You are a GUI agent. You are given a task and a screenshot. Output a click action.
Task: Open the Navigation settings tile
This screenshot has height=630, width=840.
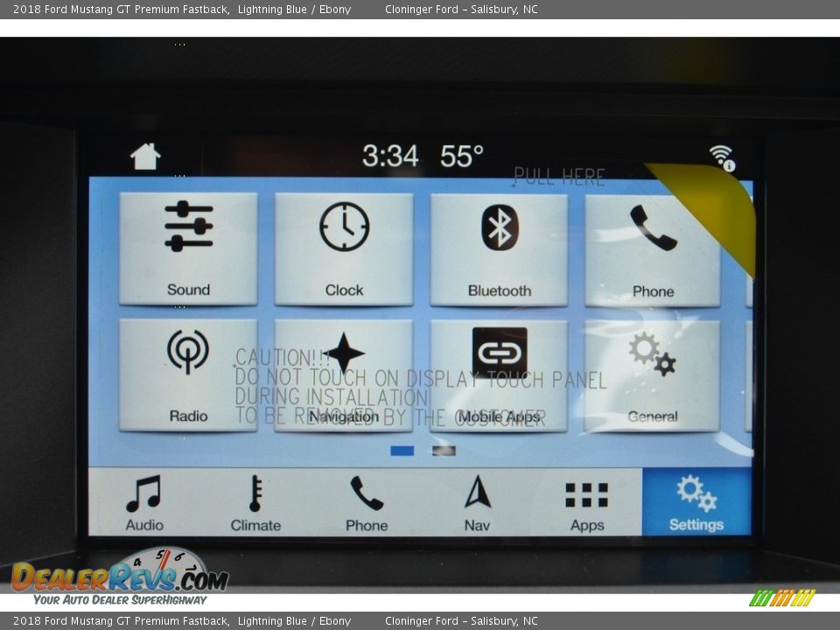(344, 374)
